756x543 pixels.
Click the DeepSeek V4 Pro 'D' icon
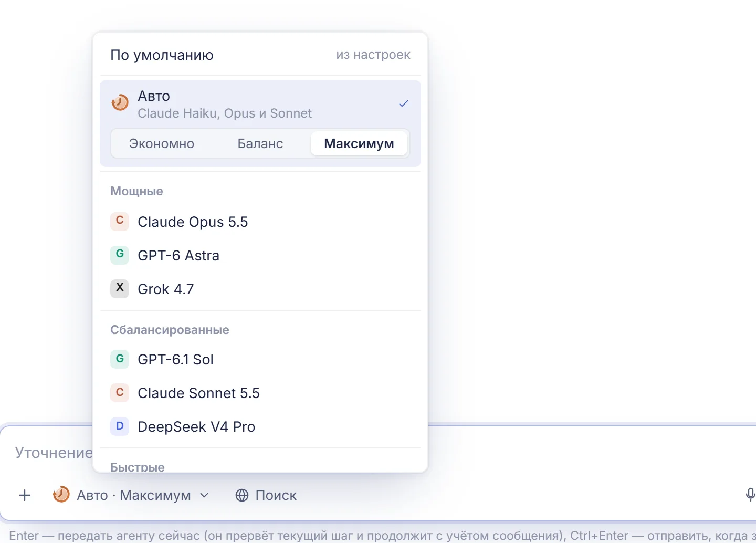(120, 426)
